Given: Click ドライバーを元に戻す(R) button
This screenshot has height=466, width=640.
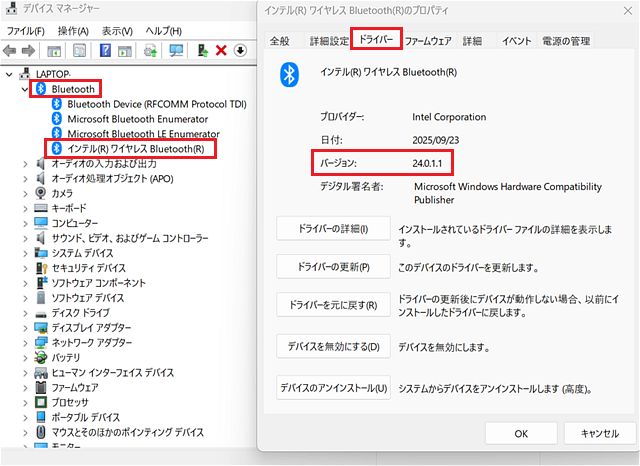Looking at the screenshot, I should coord(333,305).
